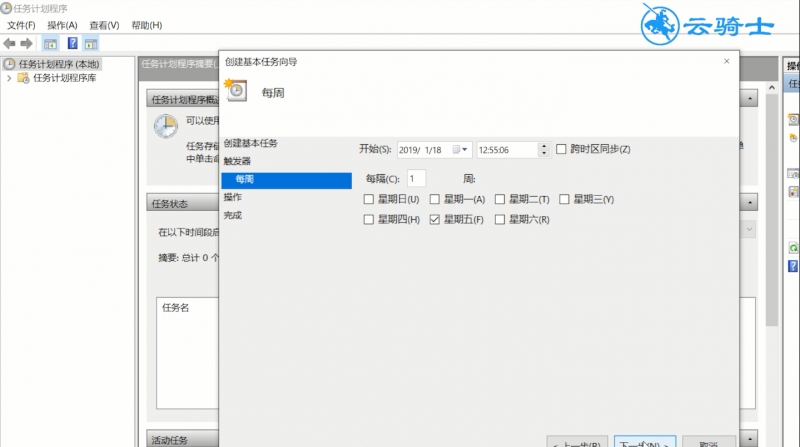
Task: Click the 上一步(B) back button
Action: (577, 442)
